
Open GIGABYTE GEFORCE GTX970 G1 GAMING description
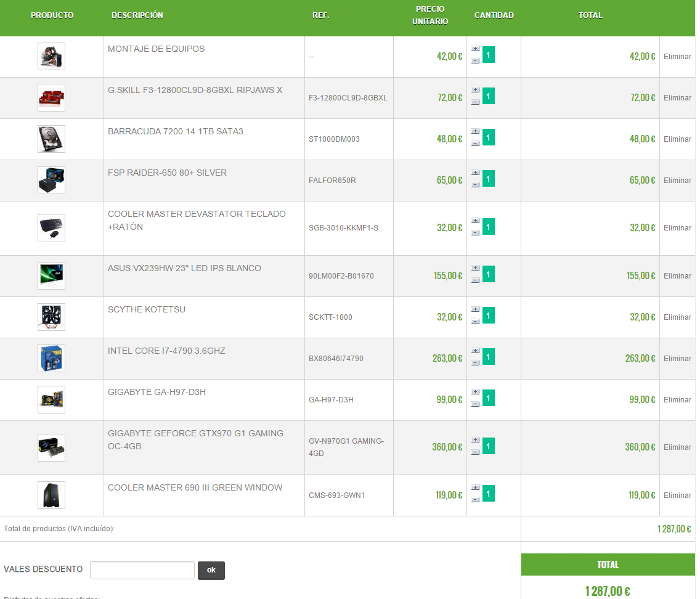[195, 439]
